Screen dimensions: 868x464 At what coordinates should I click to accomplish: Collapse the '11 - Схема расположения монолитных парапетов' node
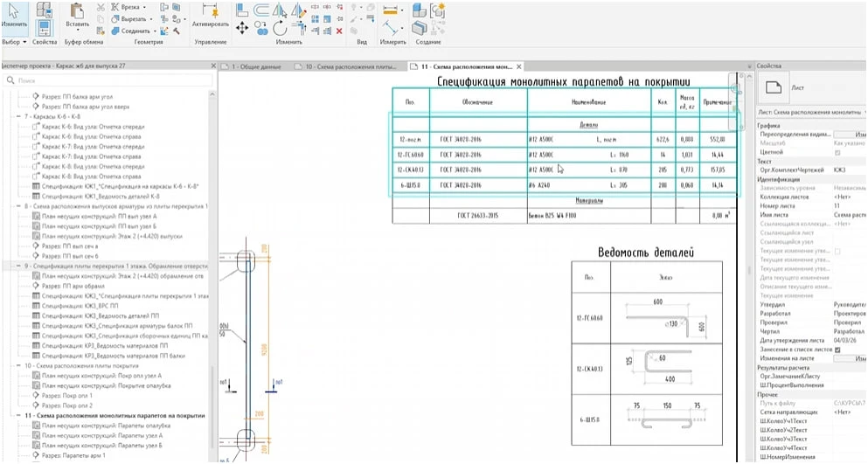pyautogui.click(x=18, y=415)
